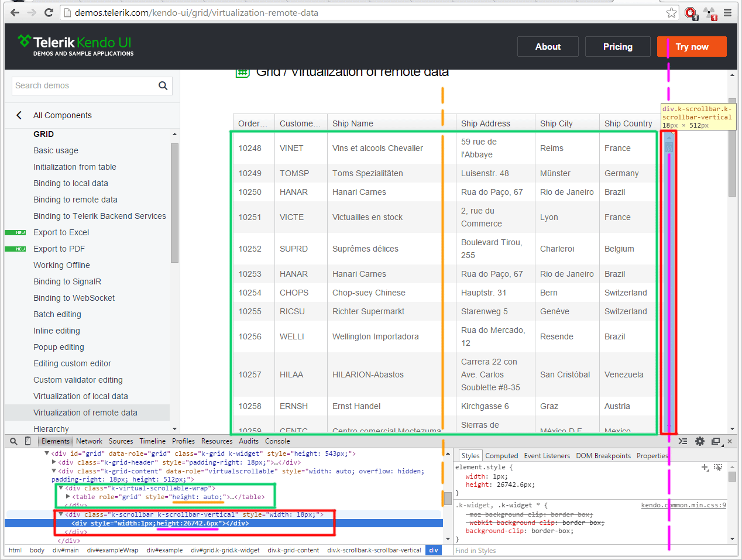Collapse the k-scrollbar-vertical DOM node
This screenshot has width=742, height=560.
pyautogui.click(x=61, y=514)
